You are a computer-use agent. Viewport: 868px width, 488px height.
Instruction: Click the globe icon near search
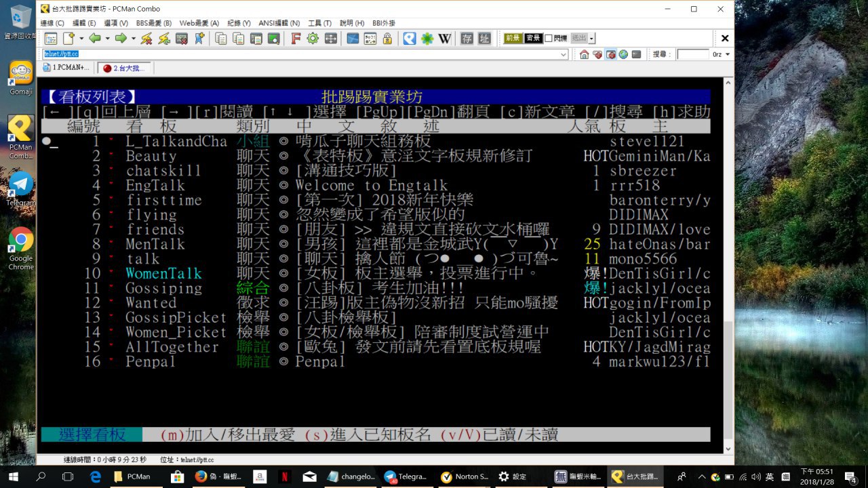(x=623, y=54)
